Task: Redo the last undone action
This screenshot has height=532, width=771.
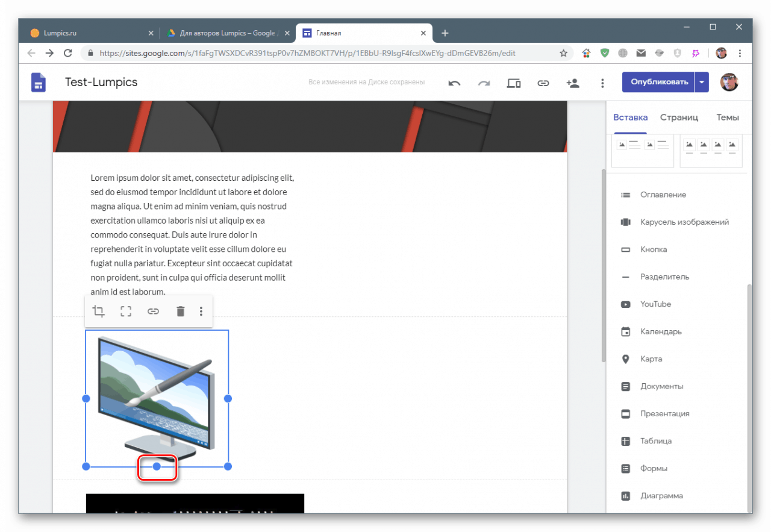Action: [x=484, y=83]
